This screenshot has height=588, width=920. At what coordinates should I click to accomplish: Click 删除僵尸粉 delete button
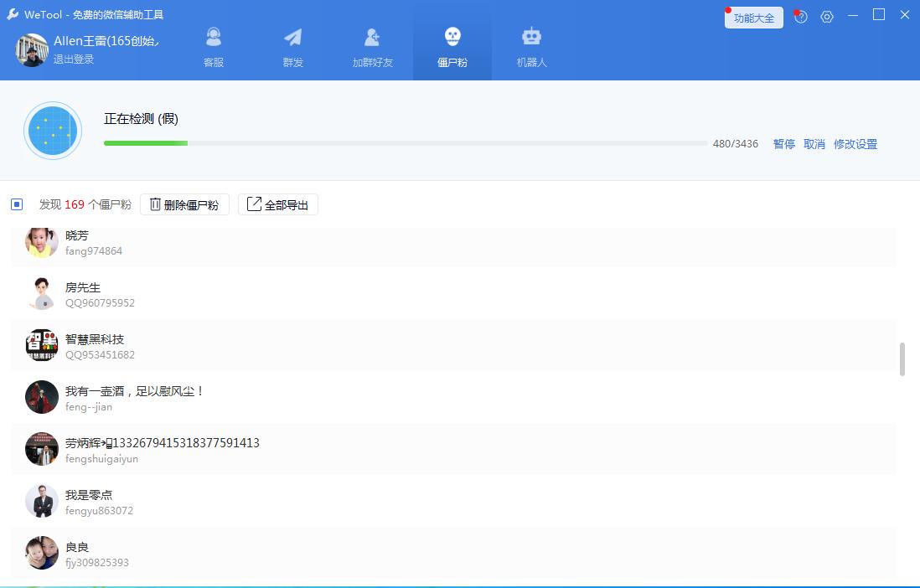pyautogui.click(x=184, y=204)
